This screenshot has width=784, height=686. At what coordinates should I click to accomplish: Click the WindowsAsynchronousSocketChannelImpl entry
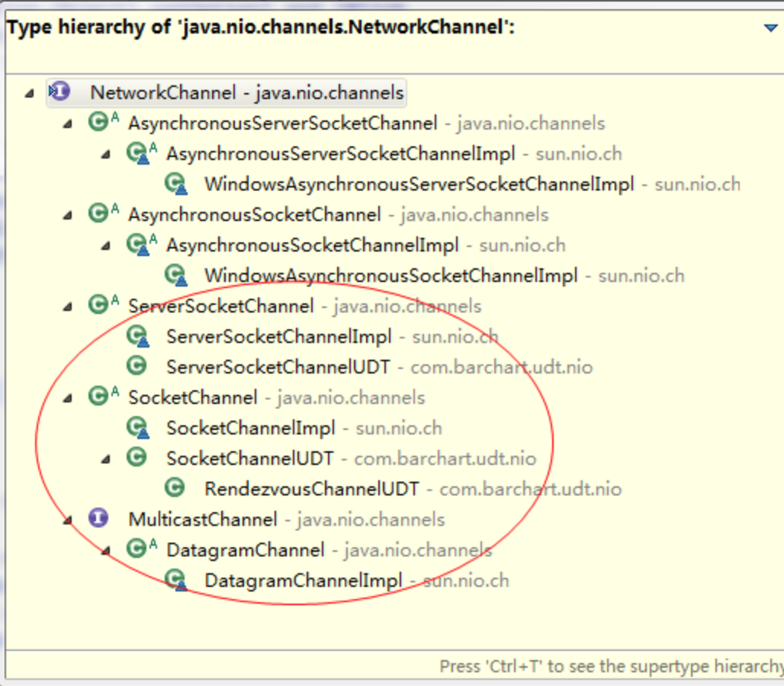389,274
